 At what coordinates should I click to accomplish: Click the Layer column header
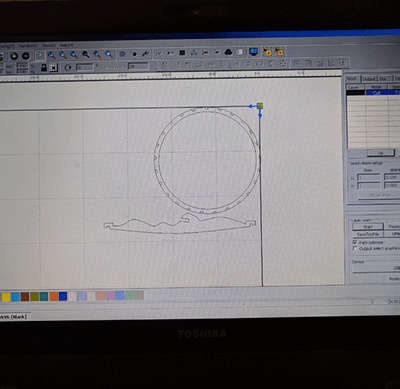354,87
